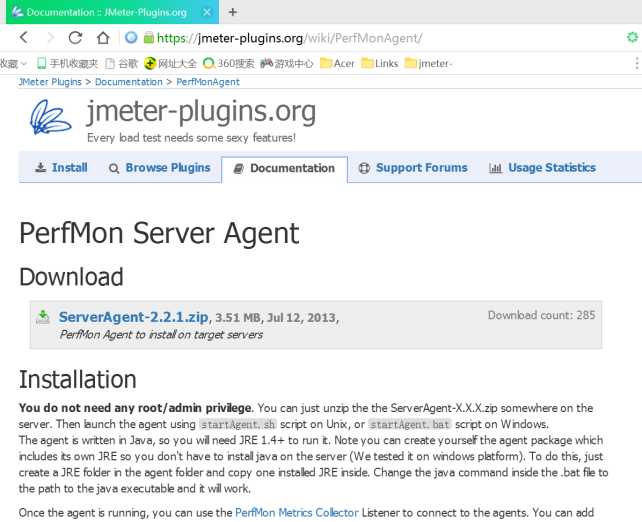Open the Browse Plugins navigation tab
Screen dimensions: 642x522
click(x=160, y=168)
